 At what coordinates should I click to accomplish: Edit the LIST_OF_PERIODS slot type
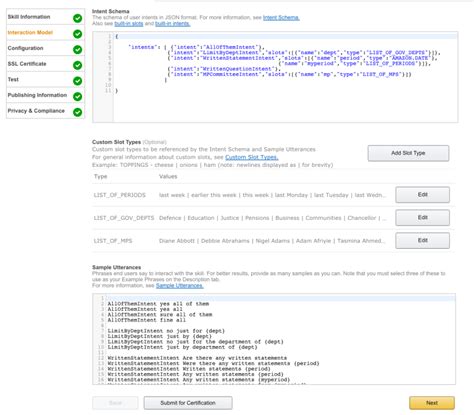423,195
